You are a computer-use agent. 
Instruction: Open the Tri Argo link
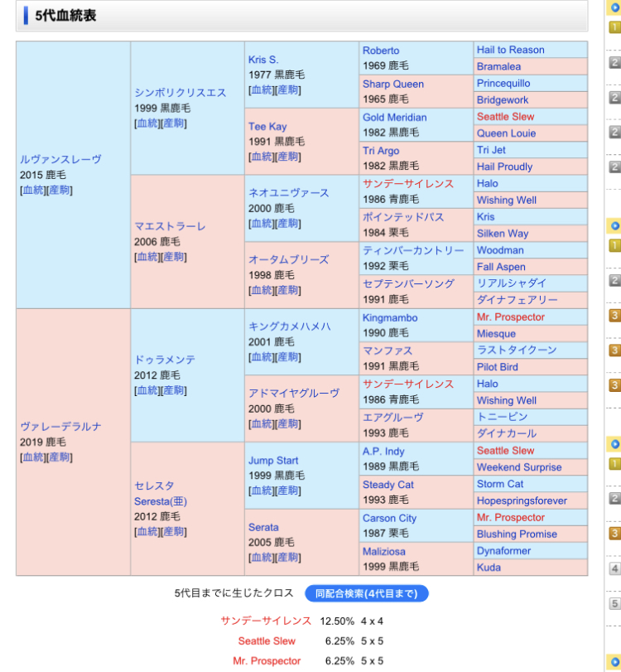[381, 151]
